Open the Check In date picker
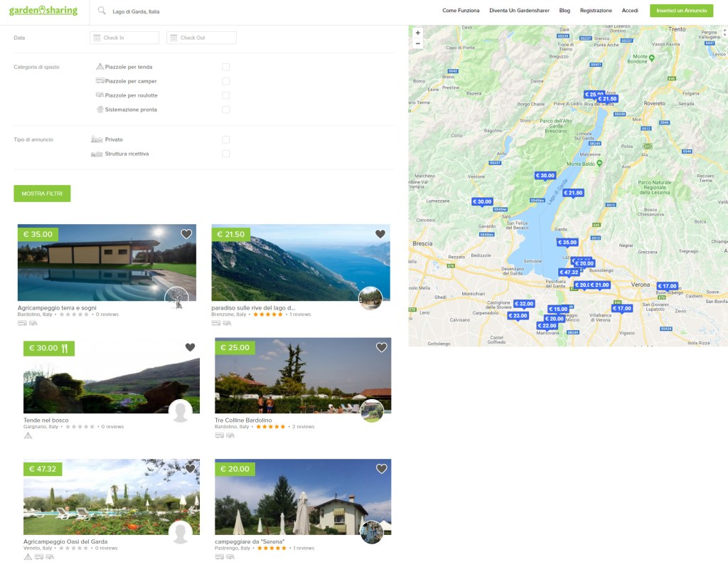 [x=124, y=38]
